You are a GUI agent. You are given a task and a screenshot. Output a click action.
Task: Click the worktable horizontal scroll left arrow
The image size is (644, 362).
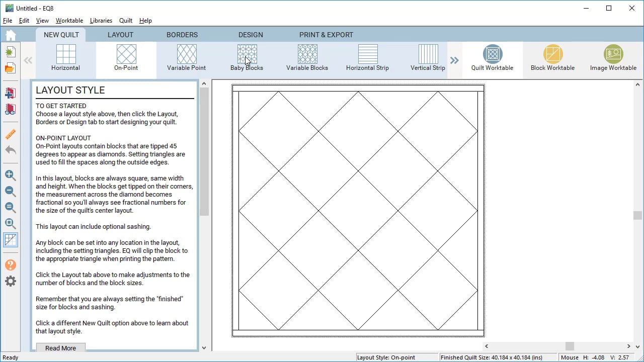[486, 346]
